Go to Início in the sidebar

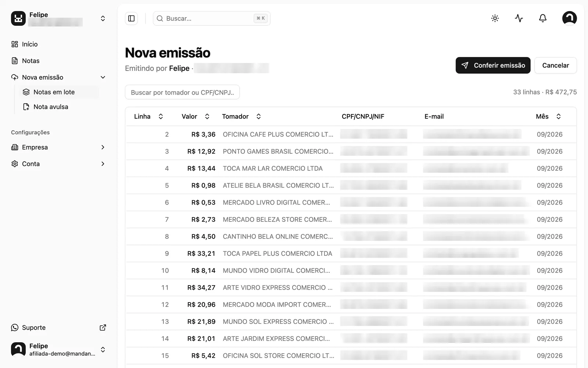pos(59,44)
